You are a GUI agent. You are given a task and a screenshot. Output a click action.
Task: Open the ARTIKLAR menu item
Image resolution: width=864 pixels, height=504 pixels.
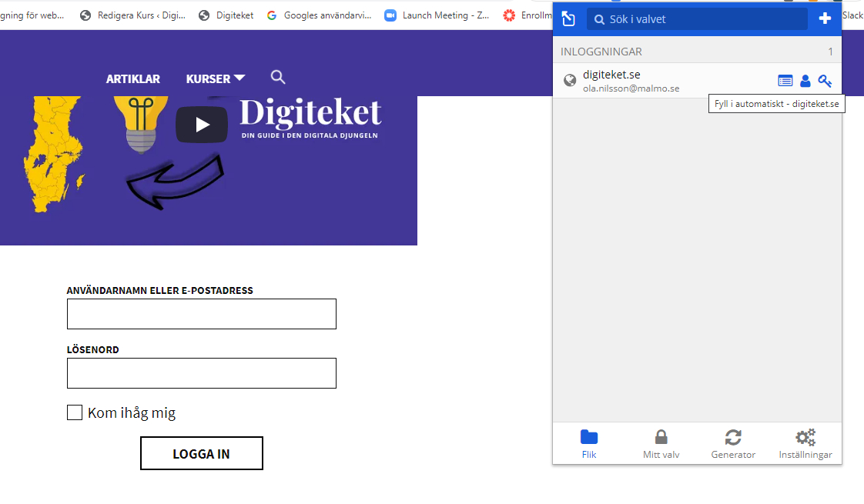click(x=133, y=78)
